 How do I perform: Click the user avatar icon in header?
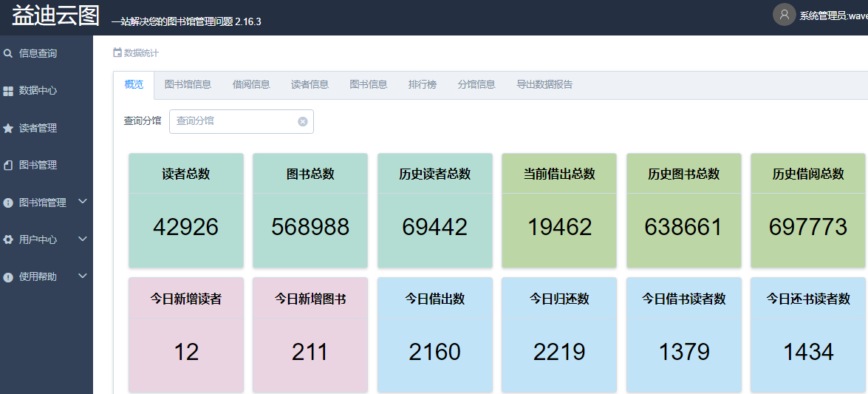coord(784,14)
